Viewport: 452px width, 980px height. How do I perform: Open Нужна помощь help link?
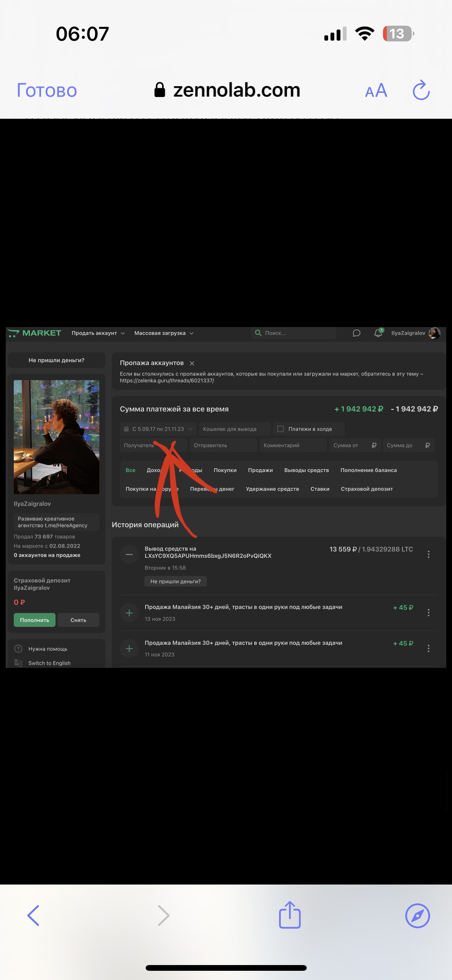[x=48, y=649]
